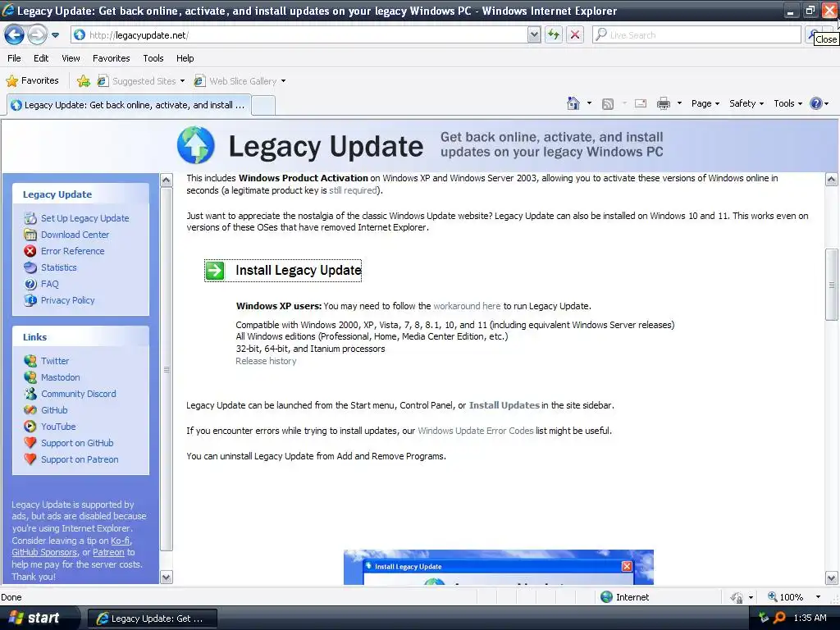Click the Home icon in command bar

tap(573, 103)
